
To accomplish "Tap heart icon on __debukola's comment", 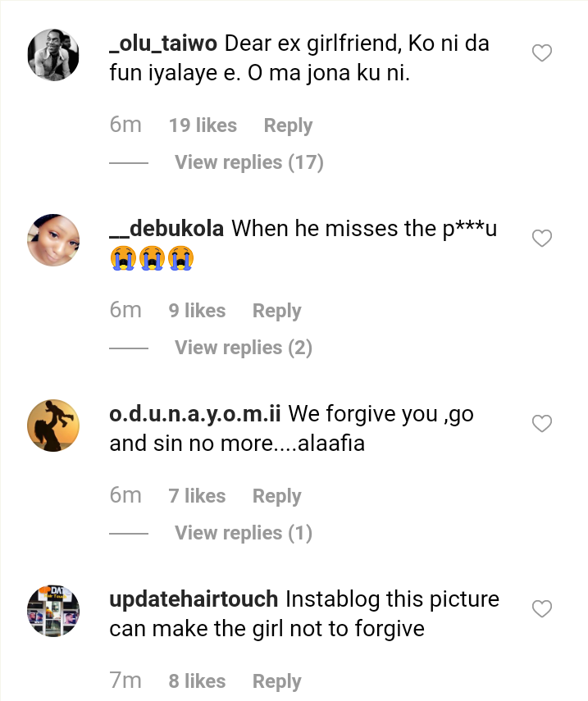I will (x=542, y=239).
